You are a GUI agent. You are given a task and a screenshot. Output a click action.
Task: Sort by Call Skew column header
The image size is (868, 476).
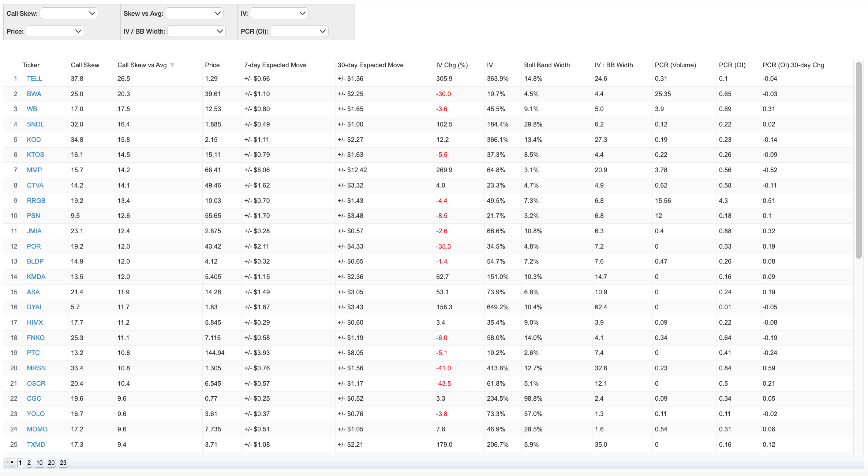85,65
